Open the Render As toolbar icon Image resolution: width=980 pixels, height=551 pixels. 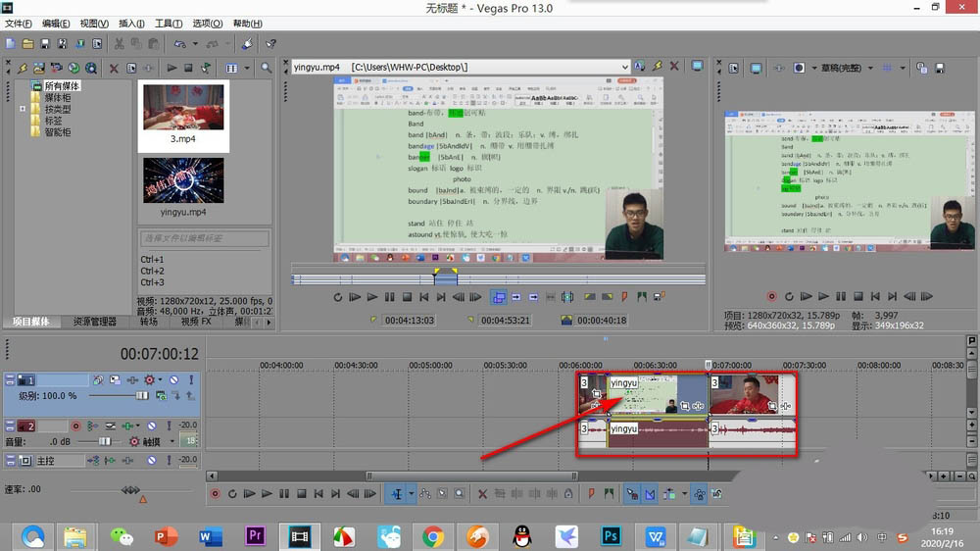[80, 44]
